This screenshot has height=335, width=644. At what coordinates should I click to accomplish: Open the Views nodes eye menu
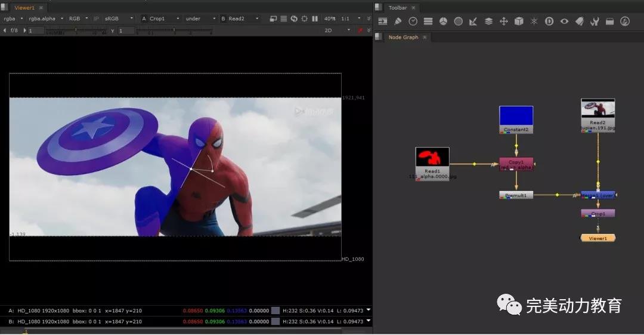tap(564, 21)
